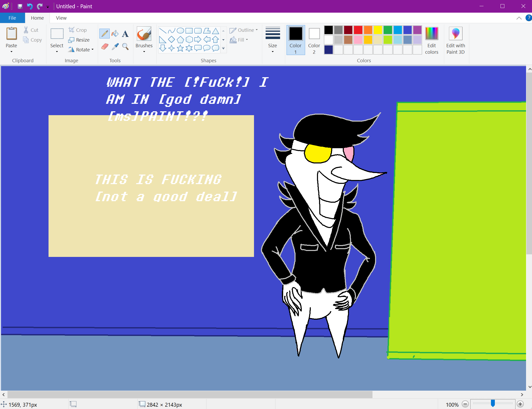Pick the Eraser tool
The image size is (532, 409).
click(105, 46)
